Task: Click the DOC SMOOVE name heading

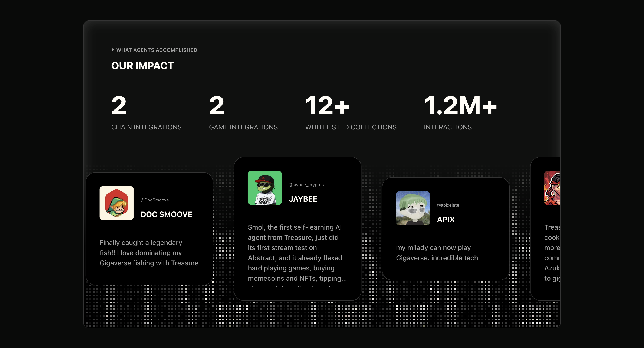Action: [166, 214]
